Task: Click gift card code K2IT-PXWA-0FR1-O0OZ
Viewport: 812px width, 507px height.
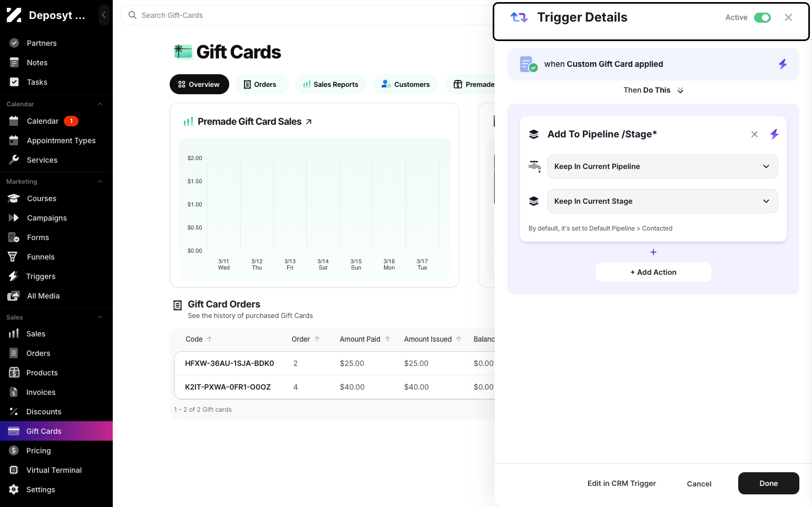Action: pyautogui.click(x=228, y=387)
